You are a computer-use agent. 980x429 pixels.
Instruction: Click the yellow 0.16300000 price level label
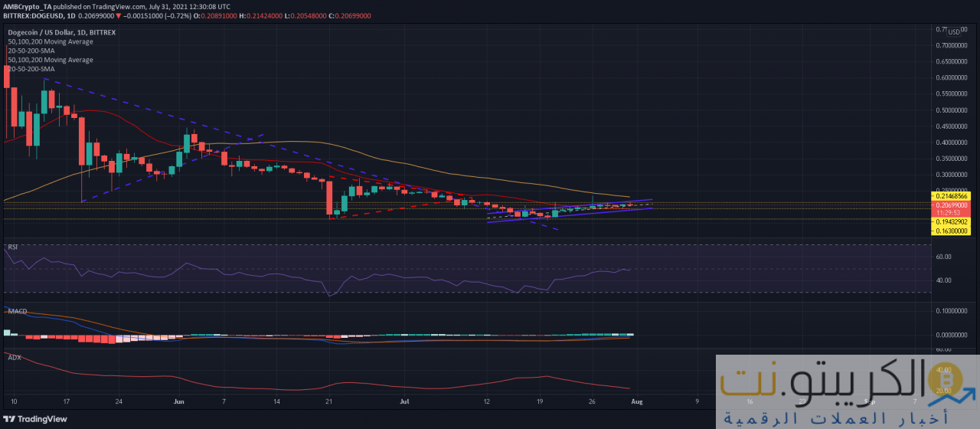click(x=955, y=229)
